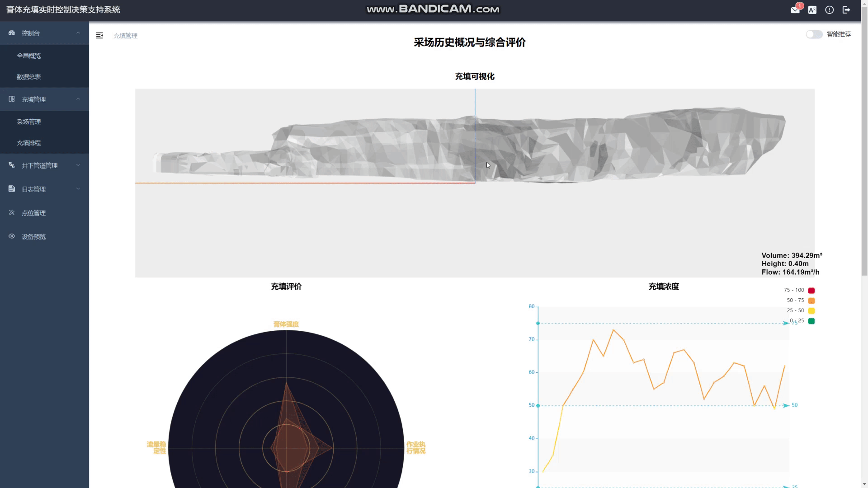Viewport: 868px width, 488px height.
Task: Click the 采场历史概况与综合评价 heading
Action: pyautogui.click(x=470, y=42)
